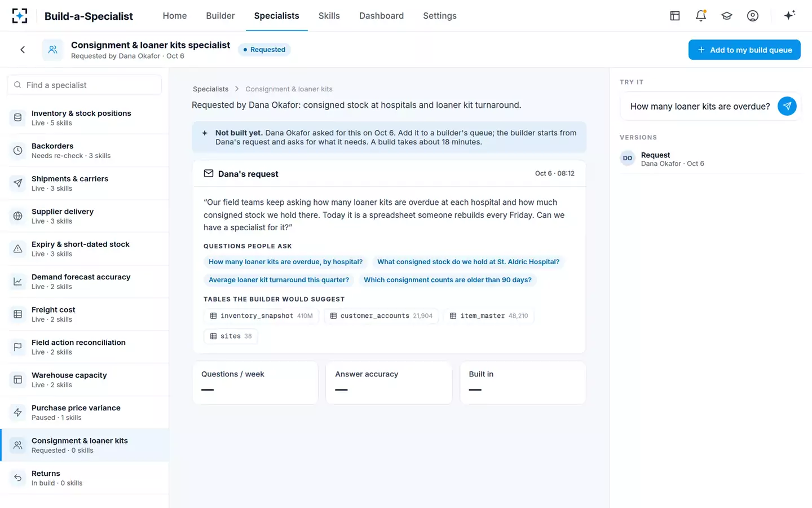Click the Purchase price variance bolt icon
The width and height of the screenshot is (812, 508).
point(18,412)
